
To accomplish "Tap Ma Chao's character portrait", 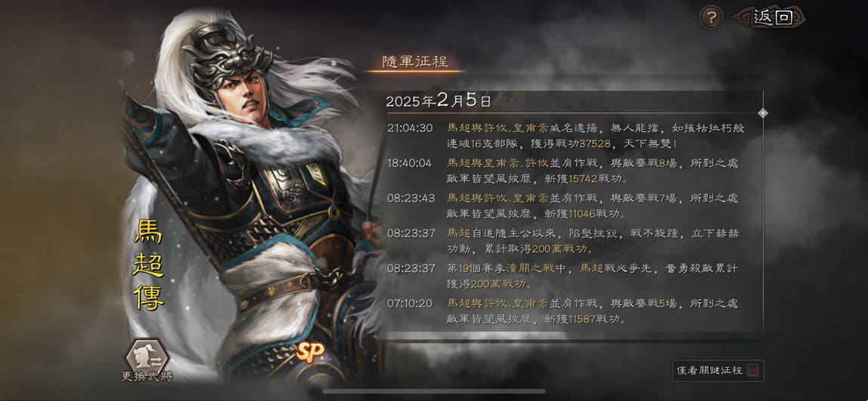I will pos(249,194).
